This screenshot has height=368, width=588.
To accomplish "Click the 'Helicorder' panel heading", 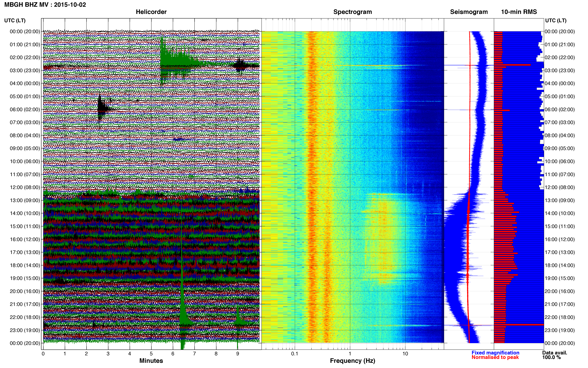I will point(151,12).
